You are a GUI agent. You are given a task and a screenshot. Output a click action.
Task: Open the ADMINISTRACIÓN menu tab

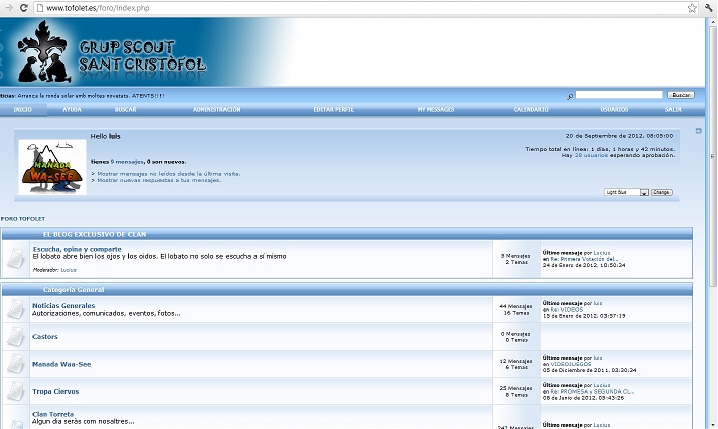click(217, 110)
